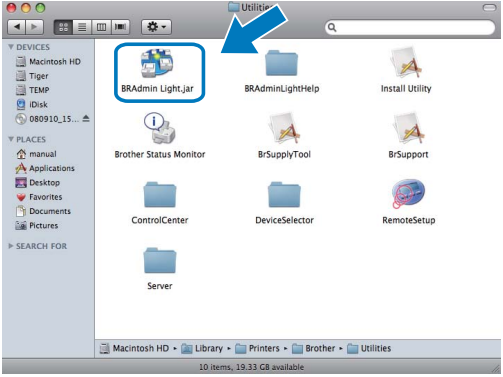This screenshot has width=503, height=377.
Task: Open Applications from the sidebar
Action: click(x=45, y=168)
